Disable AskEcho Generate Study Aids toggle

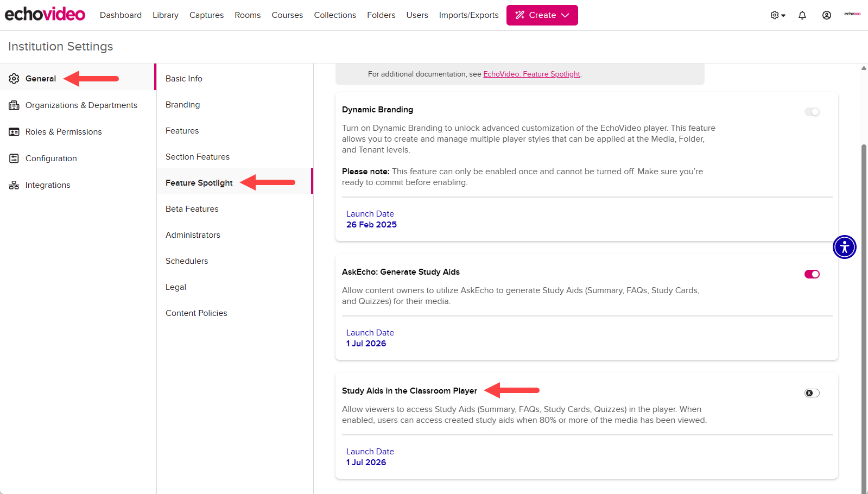(812, 274)
